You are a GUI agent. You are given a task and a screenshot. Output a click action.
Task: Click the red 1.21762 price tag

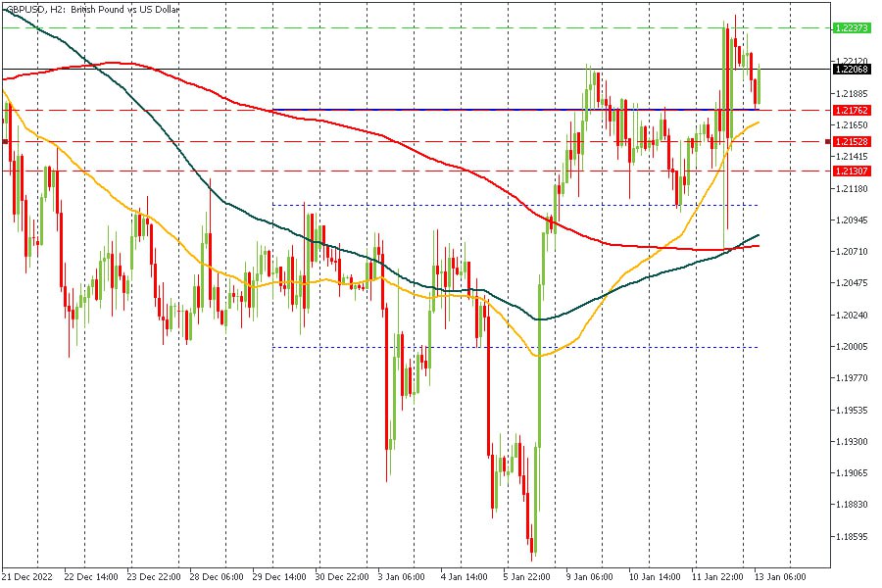click(x=851, y=111)
